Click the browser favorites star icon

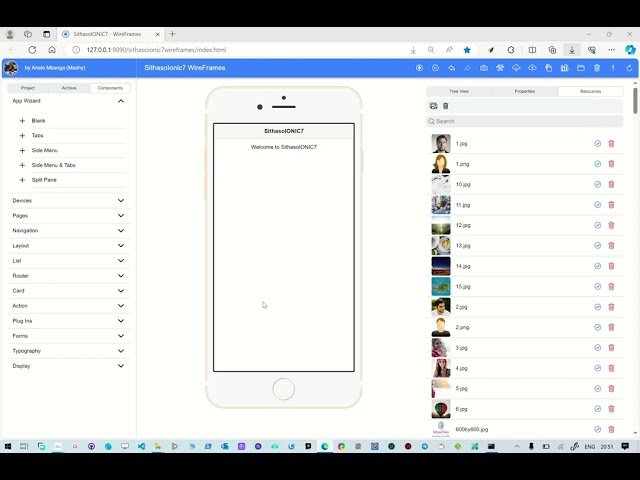click(467, 50)
